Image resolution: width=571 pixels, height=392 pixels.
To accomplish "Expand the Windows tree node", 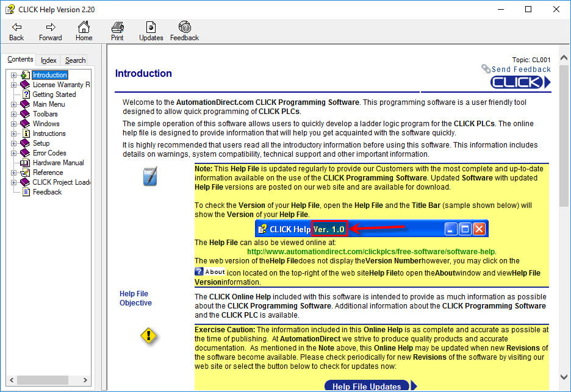I will pyautogui.click(x=13, y=124).
